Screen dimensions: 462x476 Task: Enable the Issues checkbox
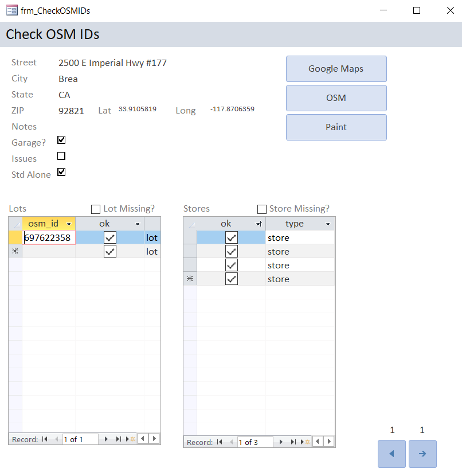click(x=61, y=156)
